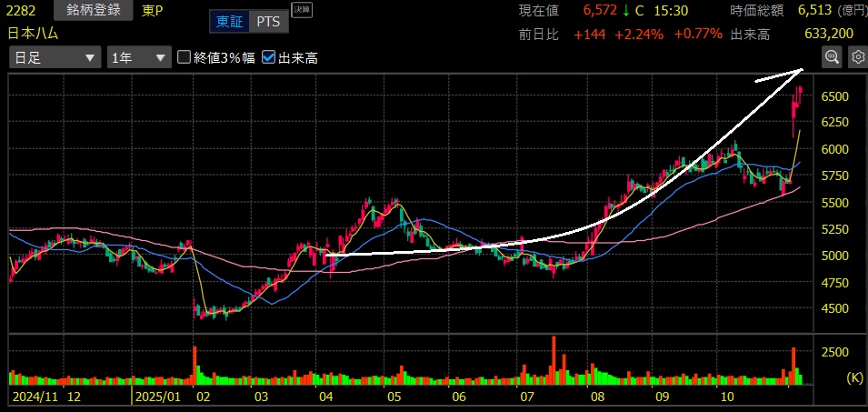Open the 日足 timeframe dropdown
868x412 pixels.
tap(55, 57)
